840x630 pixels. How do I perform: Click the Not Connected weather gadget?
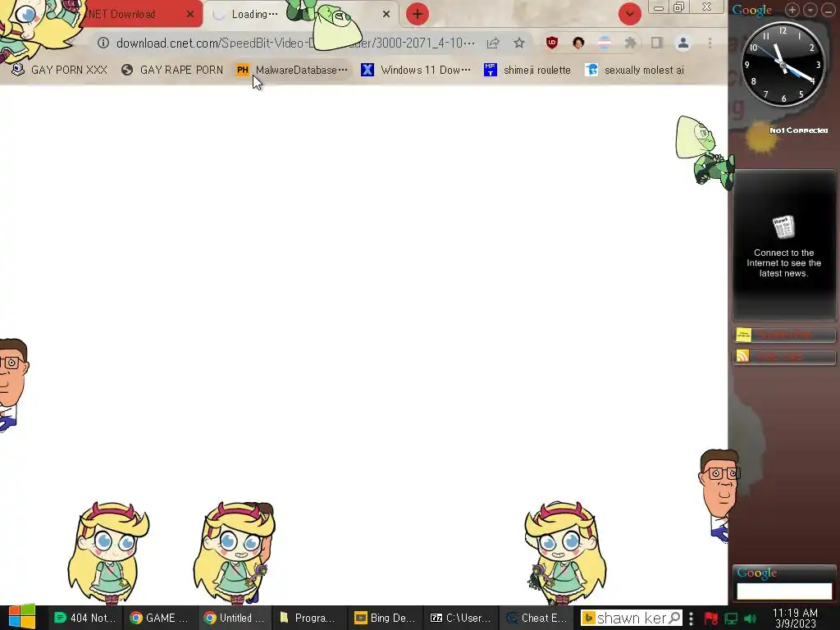point(798,130)
